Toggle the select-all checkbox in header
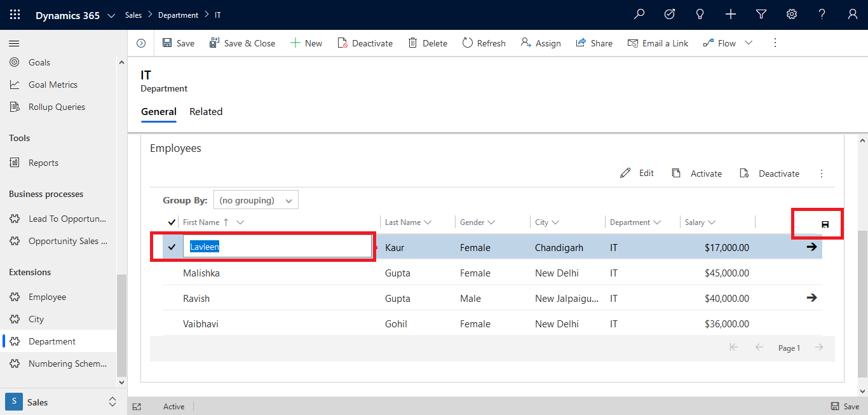The width and height of the screenshot is (868, 415). [171, 222]
